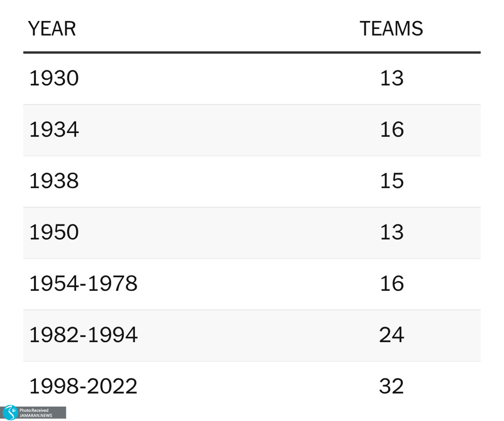Click the 32 teams value

pos(391,386)
